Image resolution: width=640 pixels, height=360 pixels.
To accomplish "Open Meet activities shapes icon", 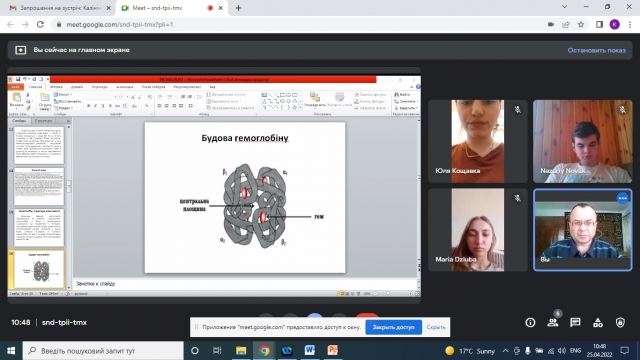I will (598, 322).
